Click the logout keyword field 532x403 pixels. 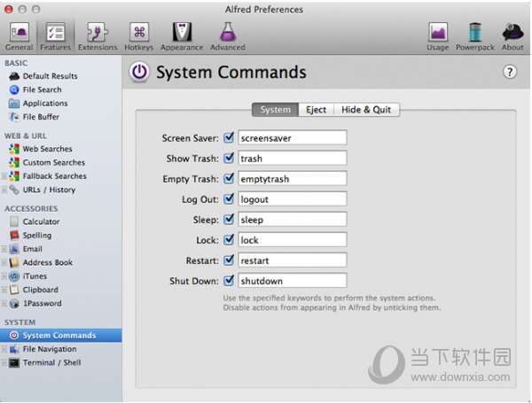click(292, 199)
